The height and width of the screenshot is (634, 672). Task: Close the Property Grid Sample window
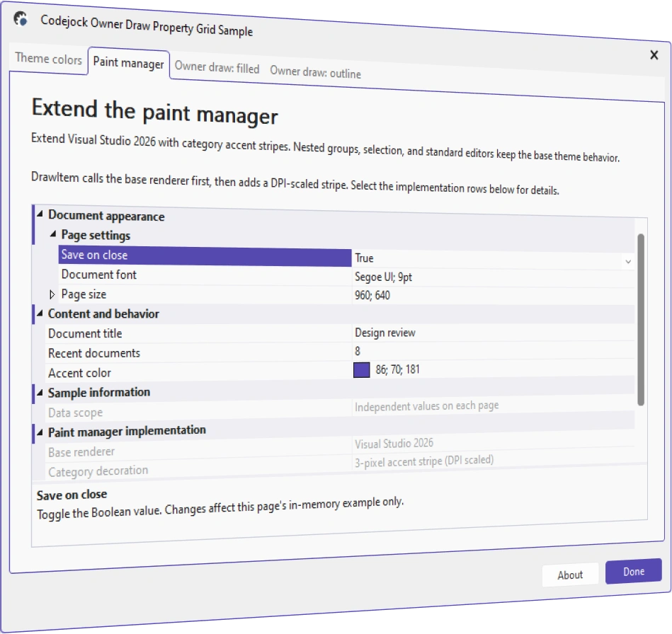[654, 54]
